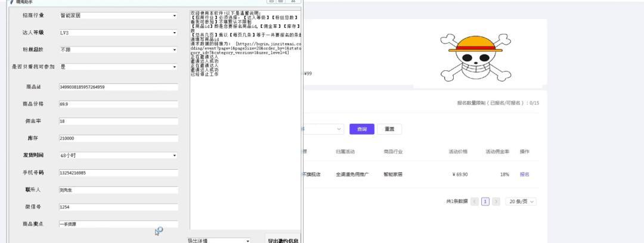Expand the 发货时间 dropdown showing 48小时
Screen dimensions: 644x243
point(118,155)
